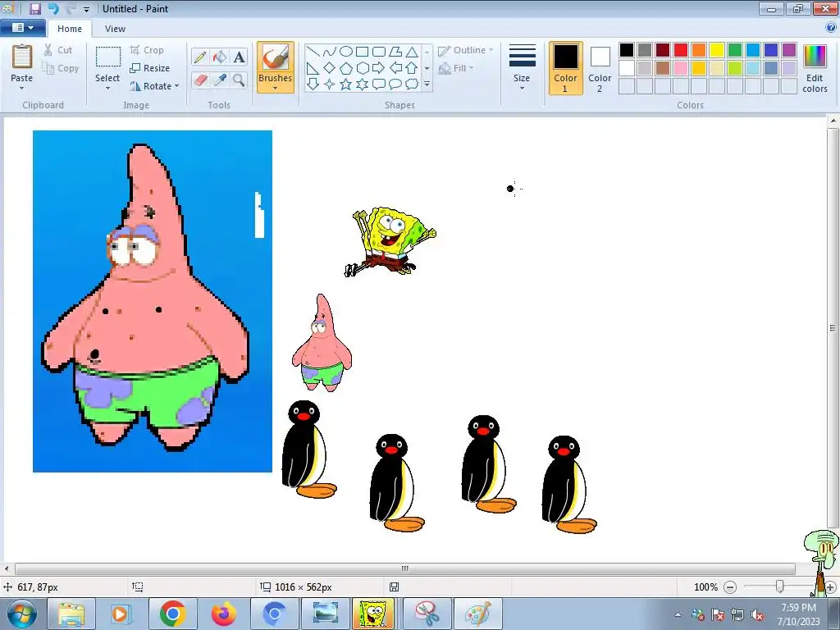Open Google Chrome from taskbar
840x630 pixels.
pyautogui.click(x=172, y=614)
